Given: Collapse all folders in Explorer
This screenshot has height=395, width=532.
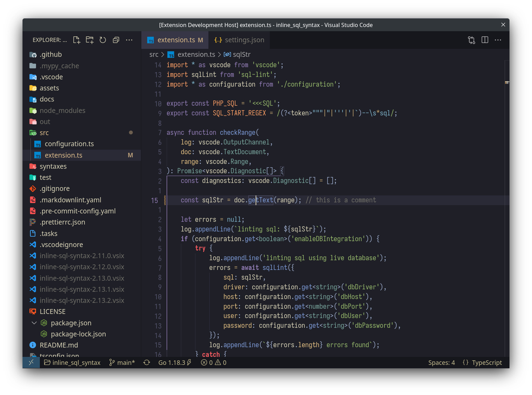Looking at the screenshot, I should click(x=116, y=40).
